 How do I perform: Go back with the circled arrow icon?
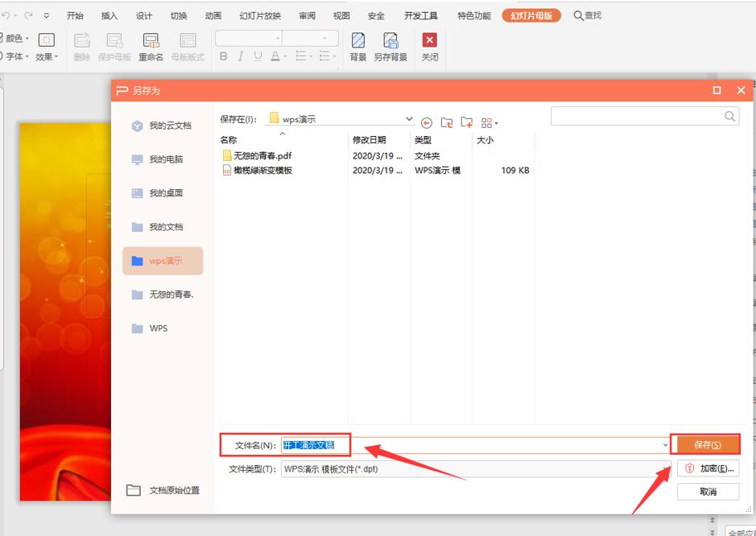(x=426, y=123)
